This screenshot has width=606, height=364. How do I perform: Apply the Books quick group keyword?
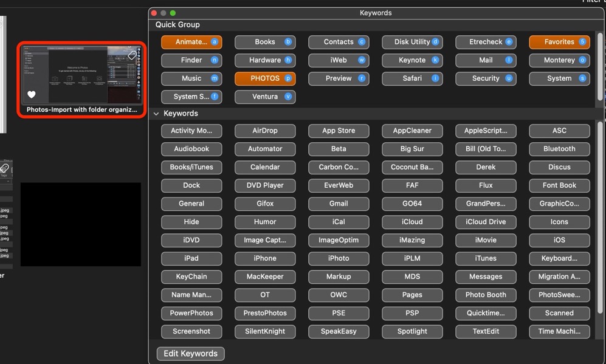[265, 42]
